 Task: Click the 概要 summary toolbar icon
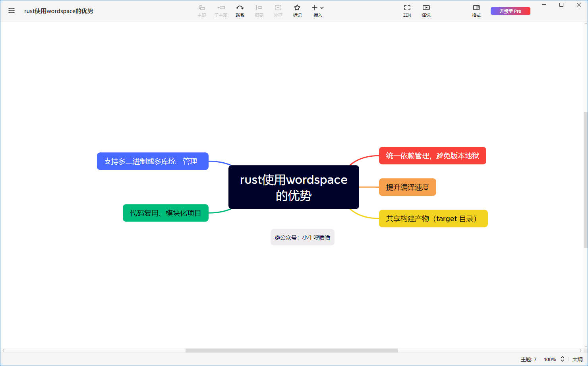tap(259, 11)
